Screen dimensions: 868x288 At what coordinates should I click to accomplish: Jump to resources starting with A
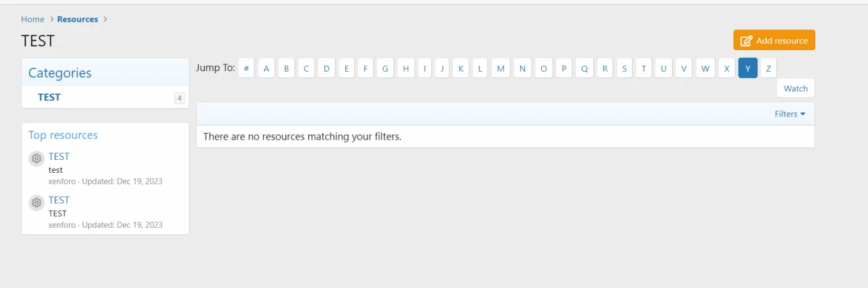267,68
